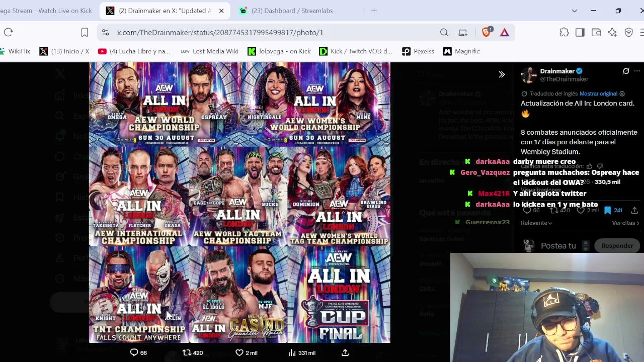644x362 pixels.
Task: Expand the Relevante sort dropdown
Action: pos(536,223)
